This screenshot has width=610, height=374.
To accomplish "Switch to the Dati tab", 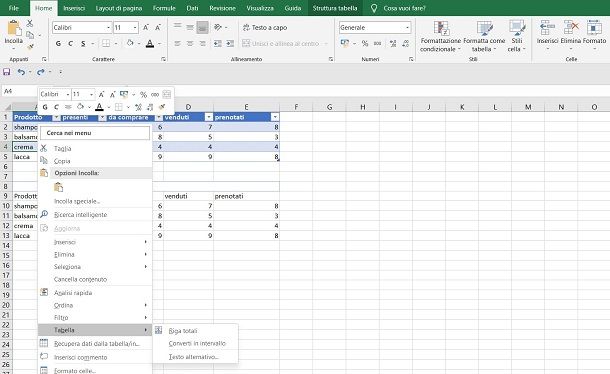I will click(x=192, y=8).
